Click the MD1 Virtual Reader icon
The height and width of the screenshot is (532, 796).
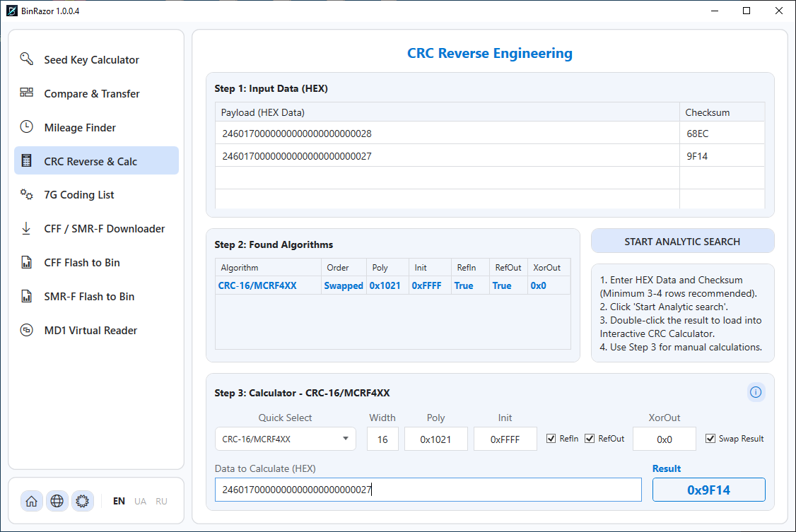[26, 330]
